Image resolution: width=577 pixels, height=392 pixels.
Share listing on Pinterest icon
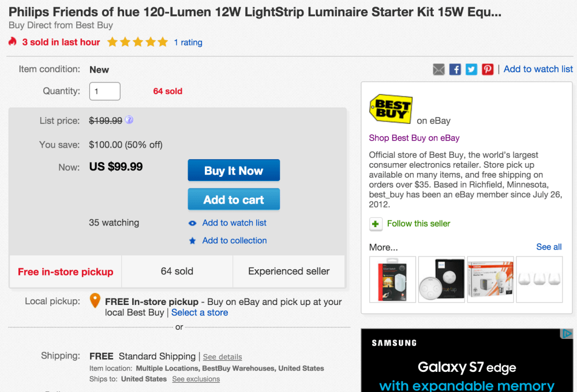coord(488,69)
